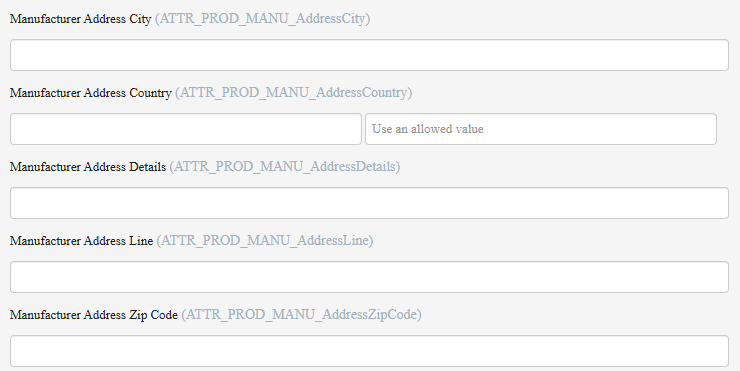Click the Manufacturer Address City input field
740x371 pixels.
(x=369, y=55)
